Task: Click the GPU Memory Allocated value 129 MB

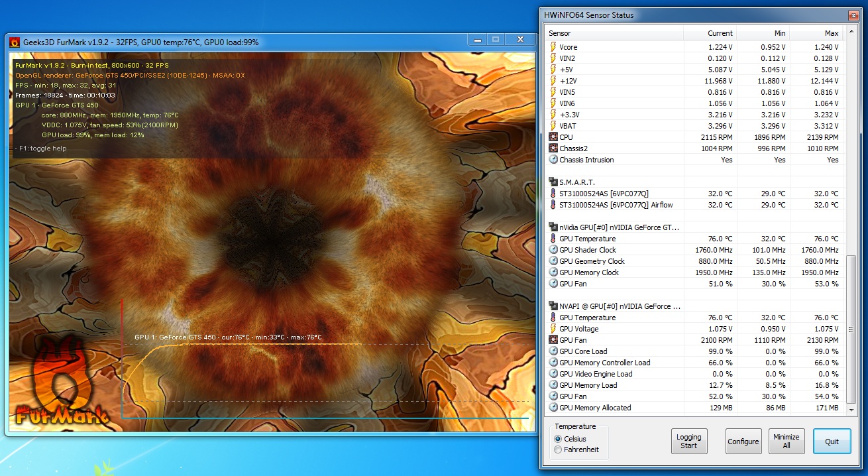Action: tap(720, 408)
